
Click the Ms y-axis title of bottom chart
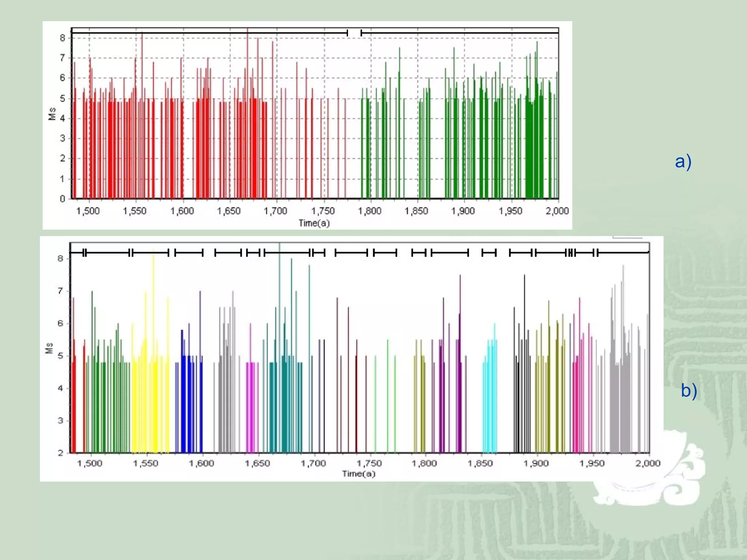point(49,348)
